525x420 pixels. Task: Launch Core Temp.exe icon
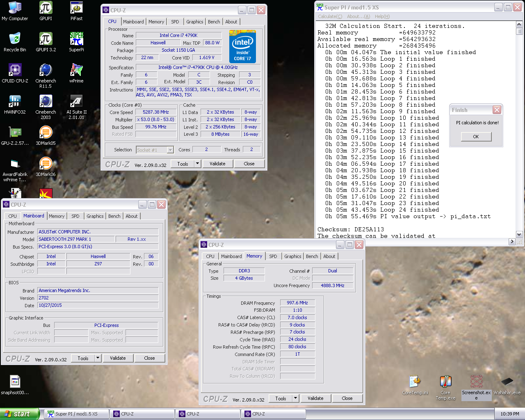[x=445, y=388]
